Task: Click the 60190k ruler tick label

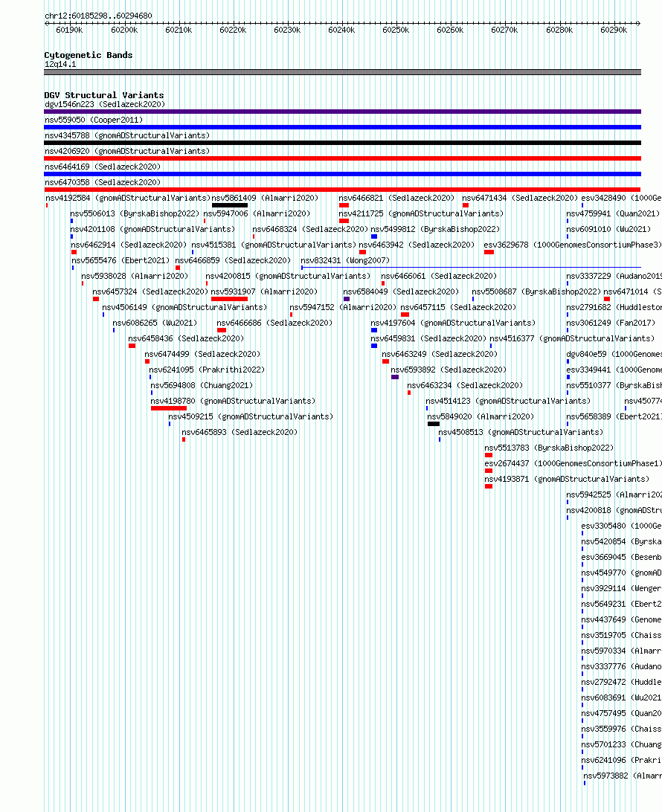Action: tap(69, 30)
